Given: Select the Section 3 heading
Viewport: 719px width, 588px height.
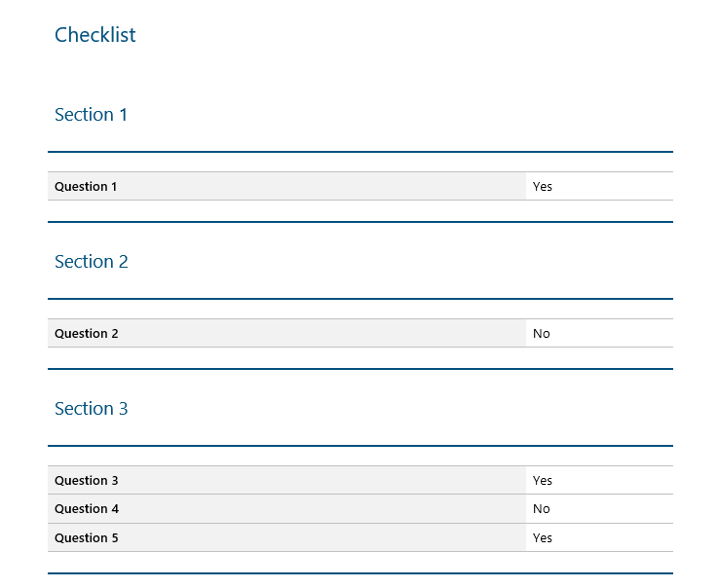Looking at the screenshot, I should pyautogui.click(x=91, y=409).
